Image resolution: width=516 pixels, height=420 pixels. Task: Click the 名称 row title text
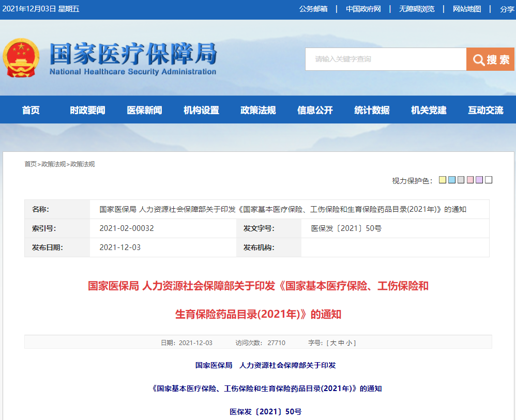point(283,209)
